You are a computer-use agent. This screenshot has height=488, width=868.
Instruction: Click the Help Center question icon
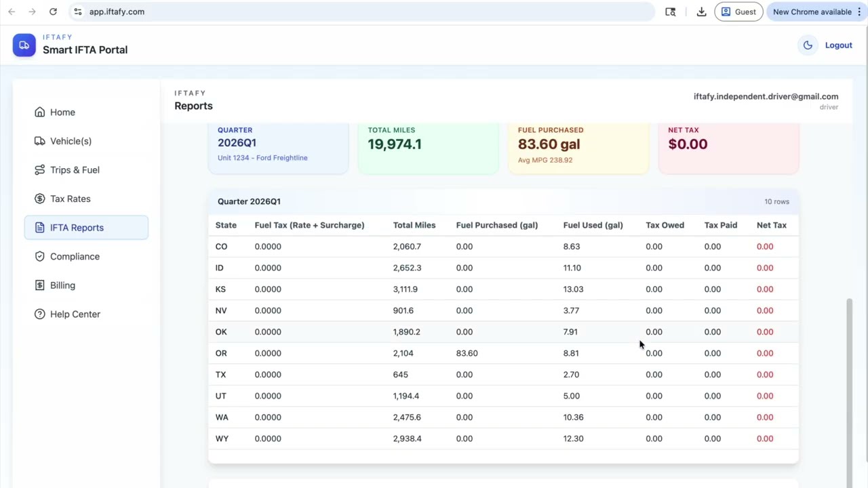[39, 314]
